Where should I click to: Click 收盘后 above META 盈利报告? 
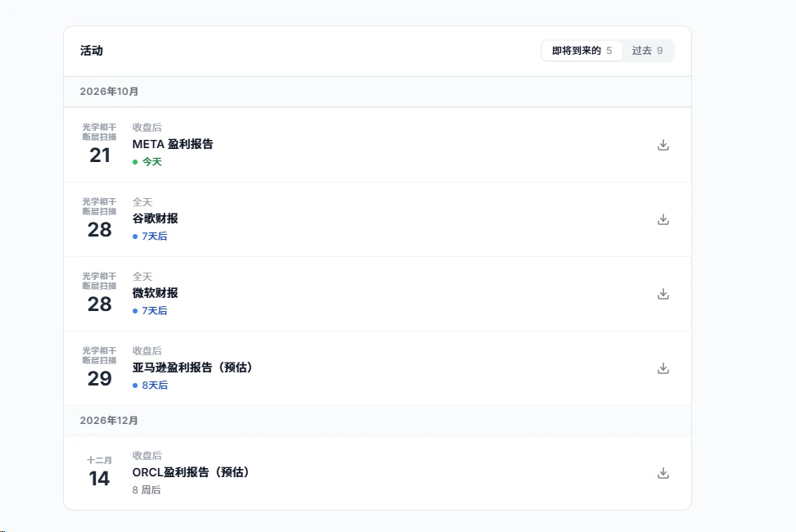tap(147, 128)
